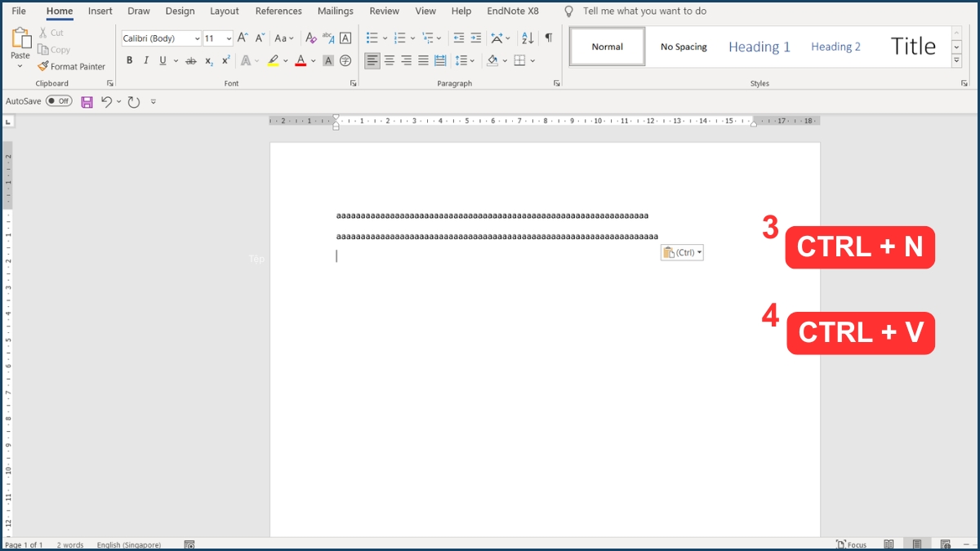Clear all formatting with the eraser icon
The height and width of the screenshot is (551, 980).
point(310,37)
